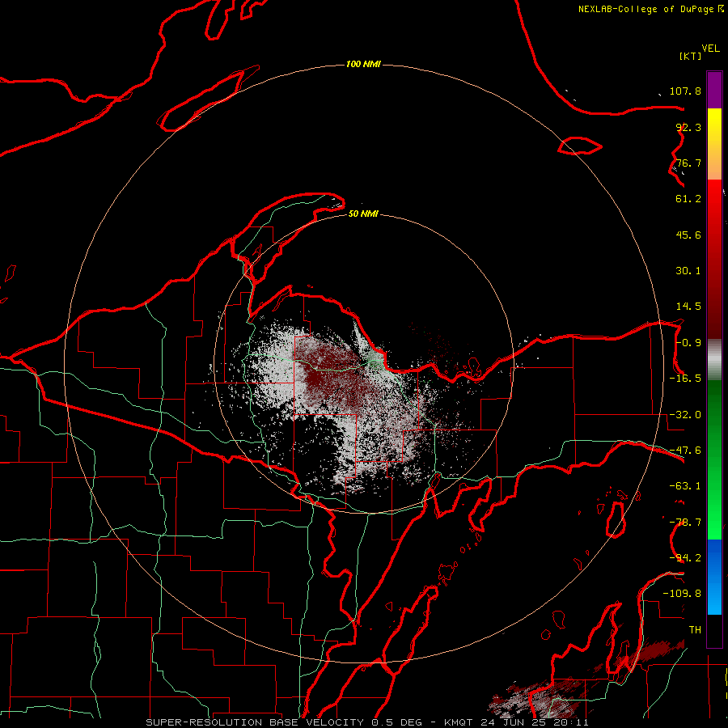728x728 pixels.
Task: Click the [KT] units label
Action: (x=691, y=56)
